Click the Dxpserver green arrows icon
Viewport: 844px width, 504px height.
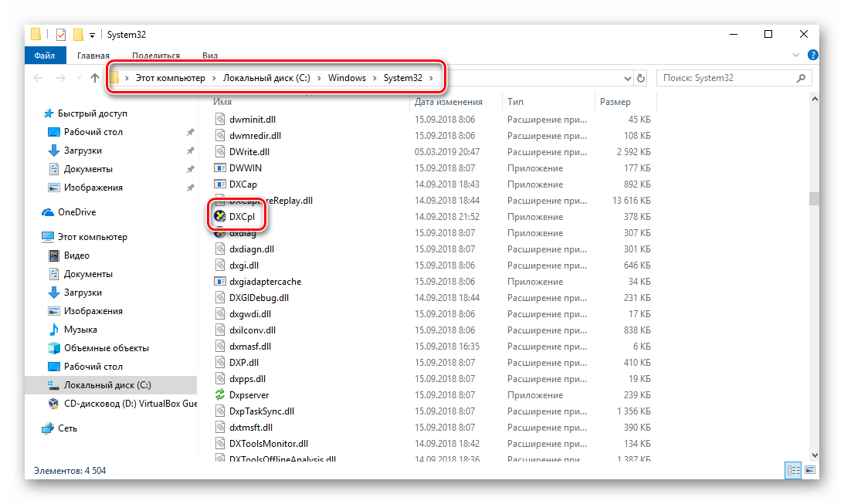219,395
